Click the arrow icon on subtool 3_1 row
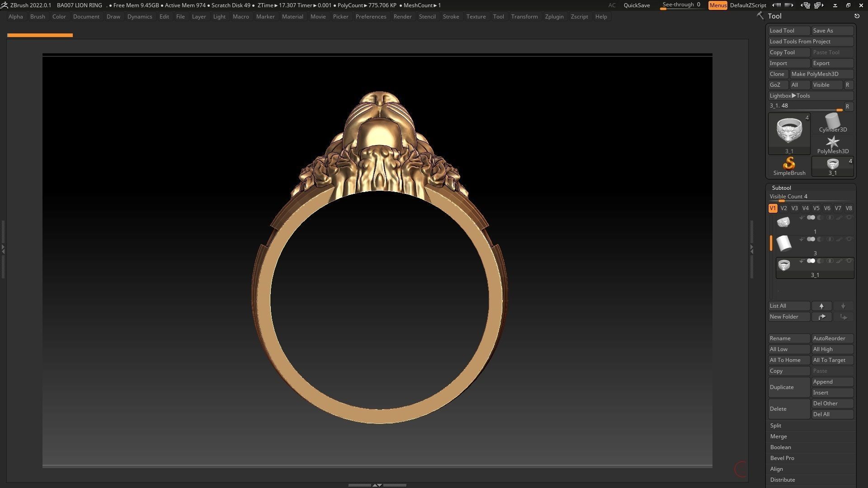The height and width of the screenshot is (488, 868). pyautogui.click(x=802, y=261)
